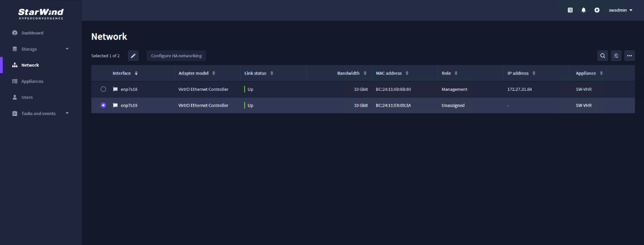Viewport: 644px width, 245px height.
Task: Click the enp7s19 interface name
Action: click(129, 105)
